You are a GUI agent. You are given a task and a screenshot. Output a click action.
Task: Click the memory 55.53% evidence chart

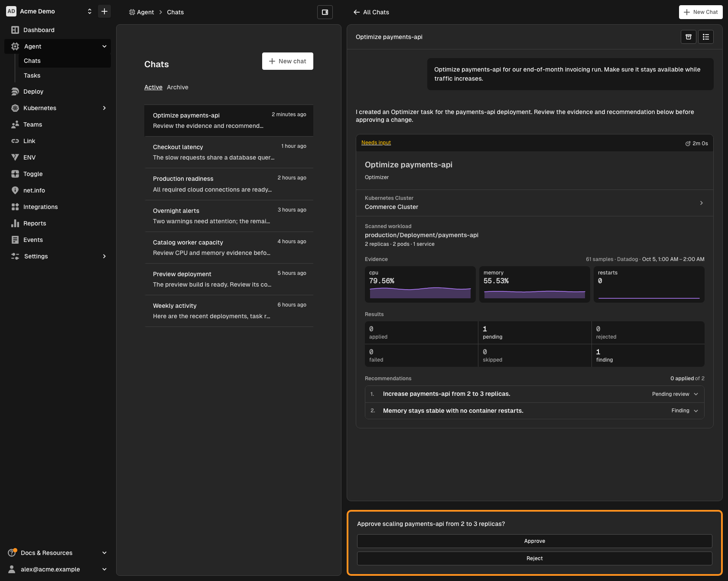pos(535,284)
